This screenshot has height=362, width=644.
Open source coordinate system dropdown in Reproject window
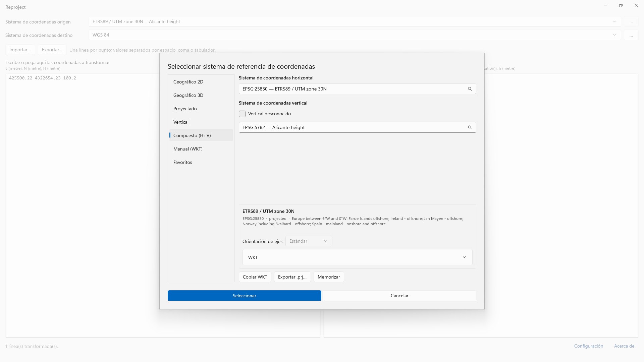(x=355, y=21)
